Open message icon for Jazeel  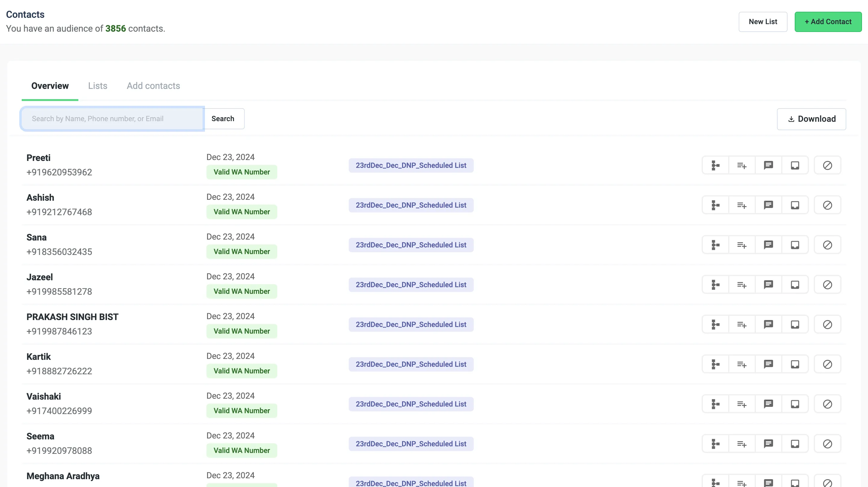click(768, 285)
